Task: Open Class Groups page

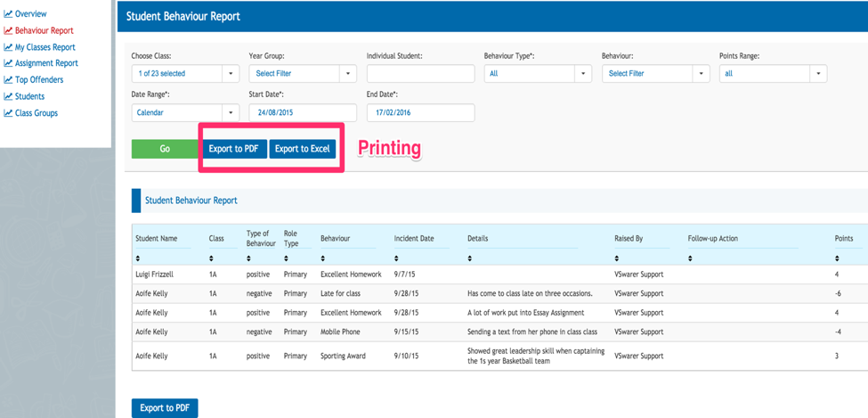Action: pyautogui.click(x=37, y=113)
